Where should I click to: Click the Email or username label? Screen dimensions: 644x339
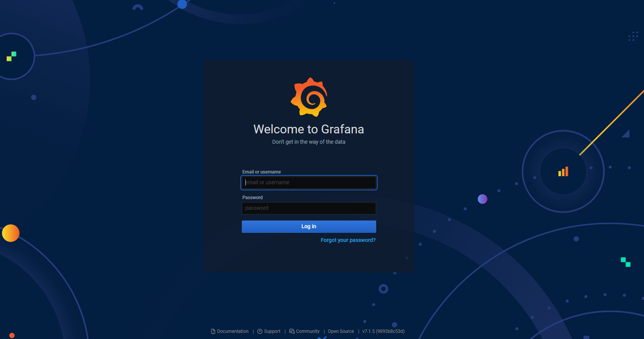[x=262, y=172]
